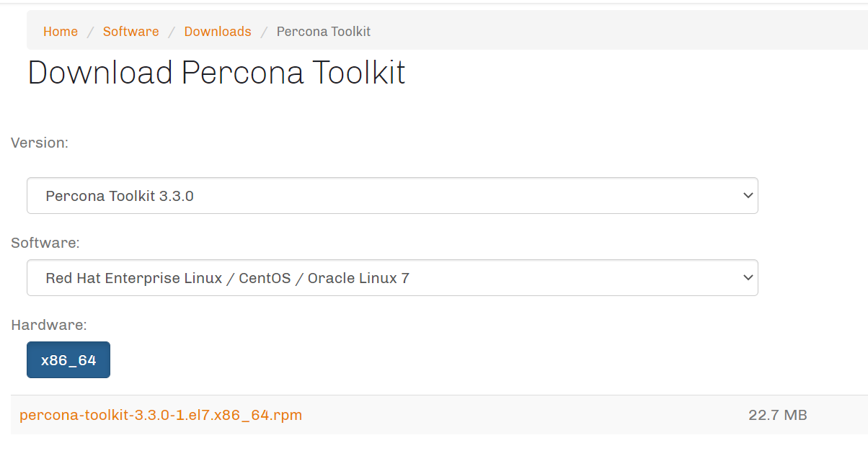
Task: Click the empty breadcrumb bar right of Percona Toolkit
Action: (x=613, y=32)
